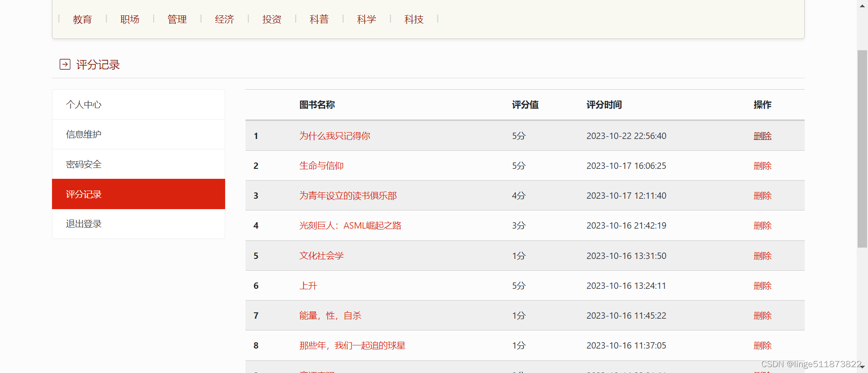
Task: Delete rating for 文化社会学
Action: pyautogui.click(x=763, y=256)
